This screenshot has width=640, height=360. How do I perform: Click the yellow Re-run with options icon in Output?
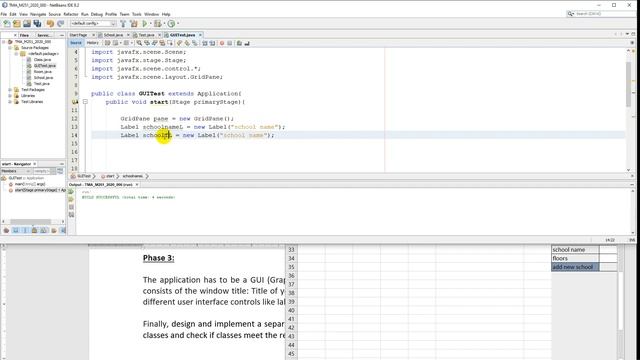(x=71, y=199)
